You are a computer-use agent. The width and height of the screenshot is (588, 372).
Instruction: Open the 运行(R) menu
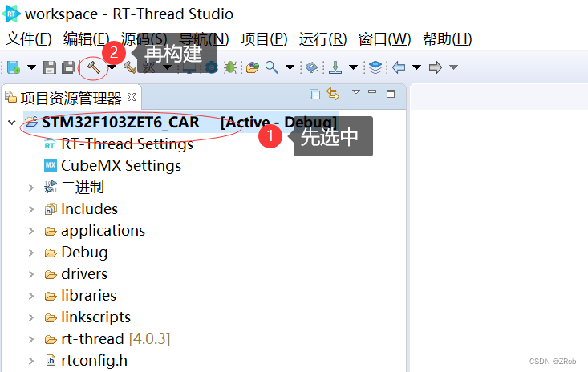(x=322, y=38)
